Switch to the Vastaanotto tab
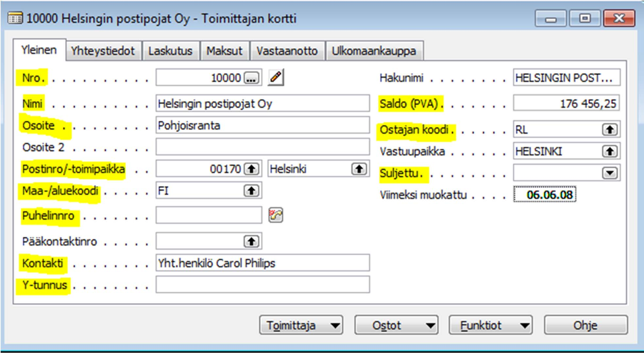 click(x=287, y=51)
